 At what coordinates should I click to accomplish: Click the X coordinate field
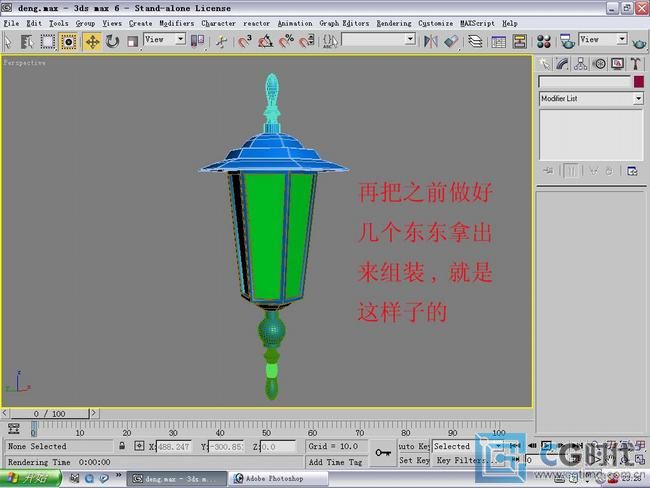click(x=174, y=447)
